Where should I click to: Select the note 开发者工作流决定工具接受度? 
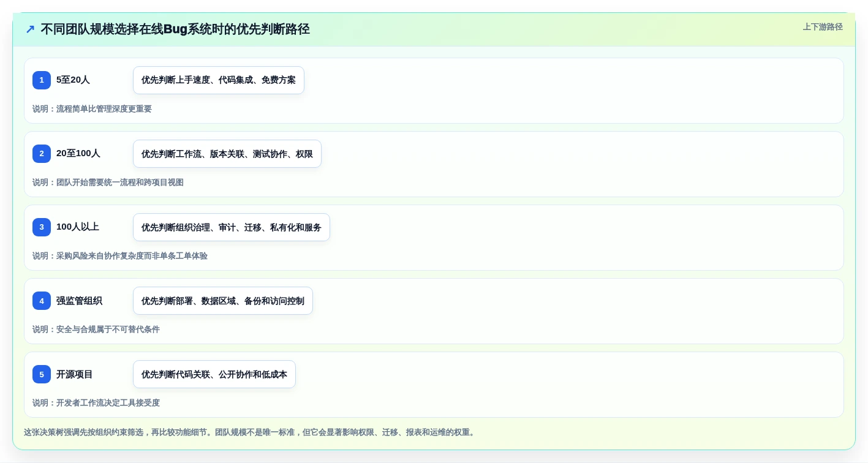pyautogui.click(x=108, y=403)
